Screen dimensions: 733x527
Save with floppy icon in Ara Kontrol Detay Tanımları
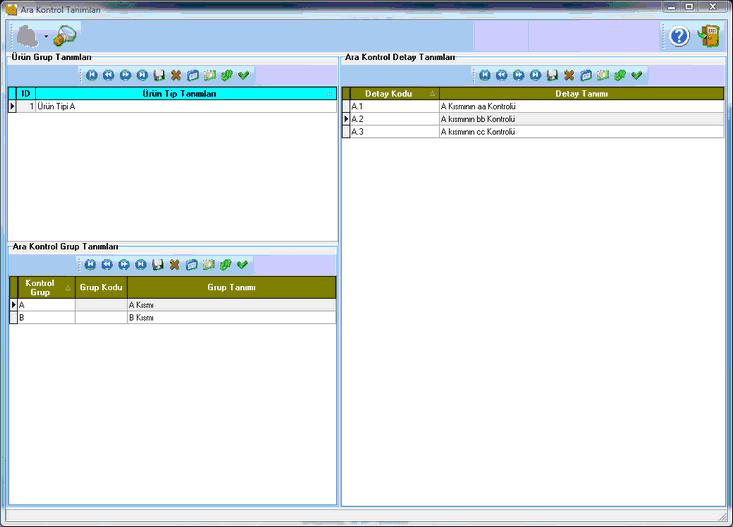pos(552,75)
